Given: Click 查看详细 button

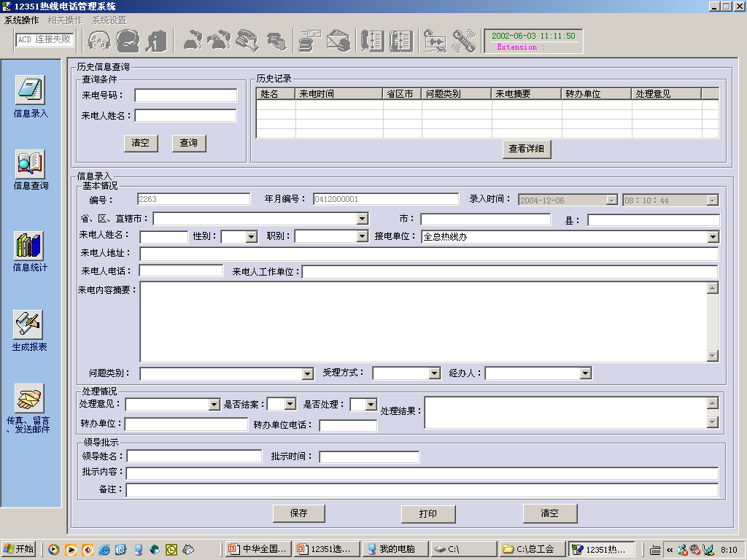Looking at the screenshot, I should 527,149.
